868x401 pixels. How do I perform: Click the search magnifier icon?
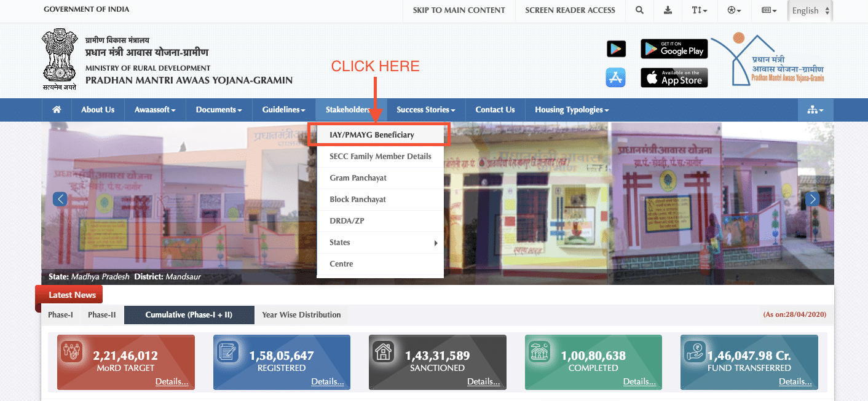point(640,10)
